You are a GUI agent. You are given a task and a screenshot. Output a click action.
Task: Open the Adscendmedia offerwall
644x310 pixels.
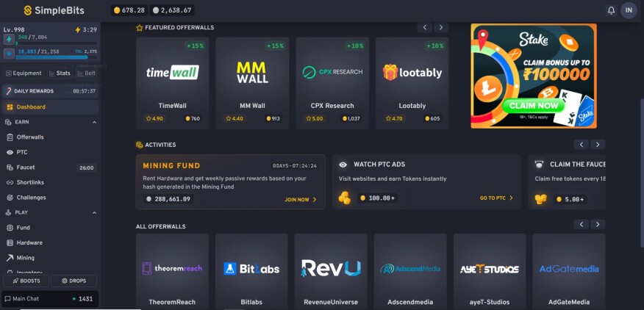(x=410, y=271)
